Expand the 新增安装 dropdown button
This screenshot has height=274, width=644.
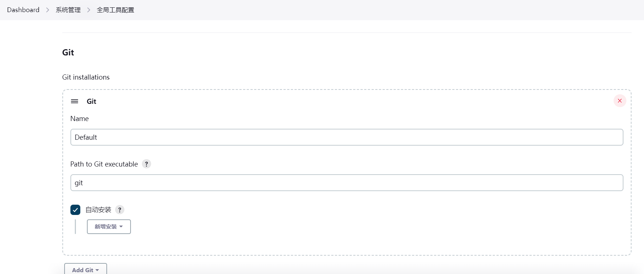109,227
